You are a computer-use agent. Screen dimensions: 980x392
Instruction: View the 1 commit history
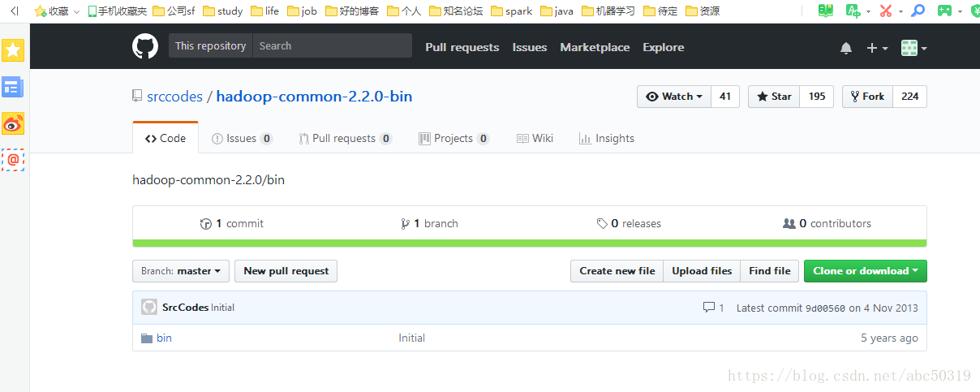coord(232,223)
